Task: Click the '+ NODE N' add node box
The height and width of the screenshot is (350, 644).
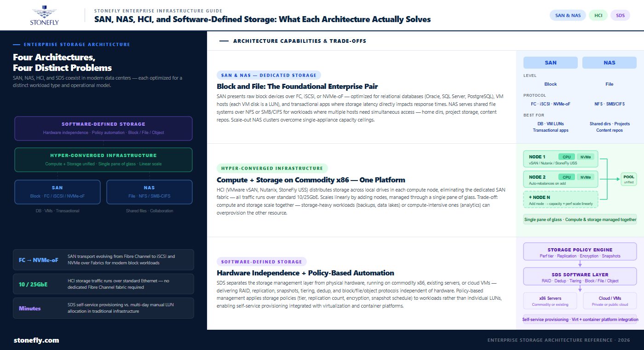Action: [561, 199]
